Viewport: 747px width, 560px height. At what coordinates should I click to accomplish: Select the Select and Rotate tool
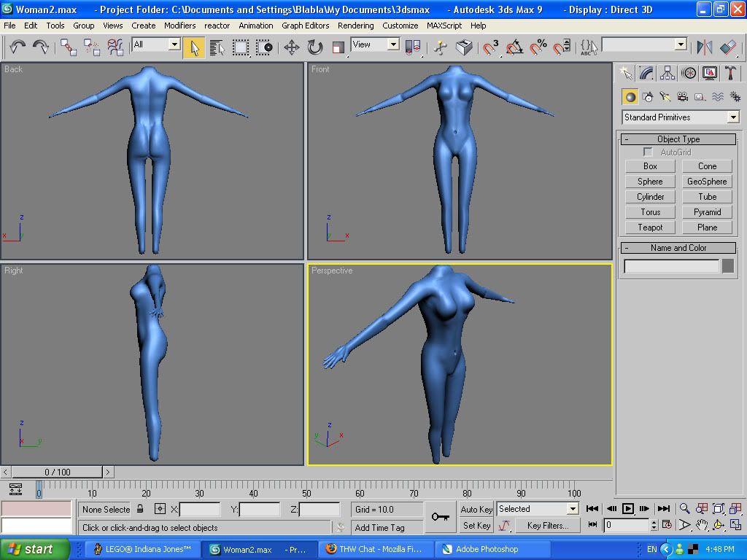tap(315, 47)
